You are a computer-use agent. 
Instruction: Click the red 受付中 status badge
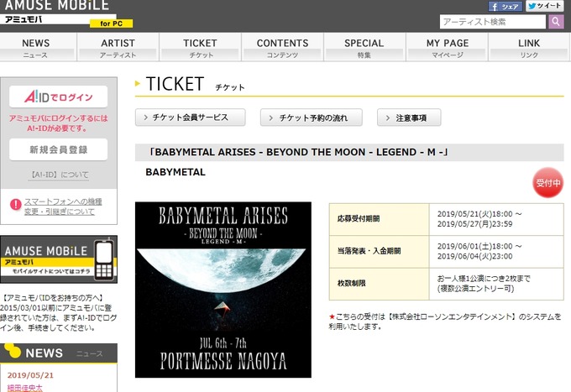tap(547, 183)
